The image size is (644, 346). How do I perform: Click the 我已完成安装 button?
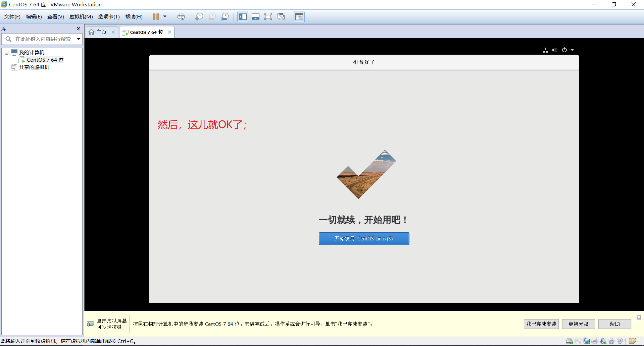(x=541, y=324)
